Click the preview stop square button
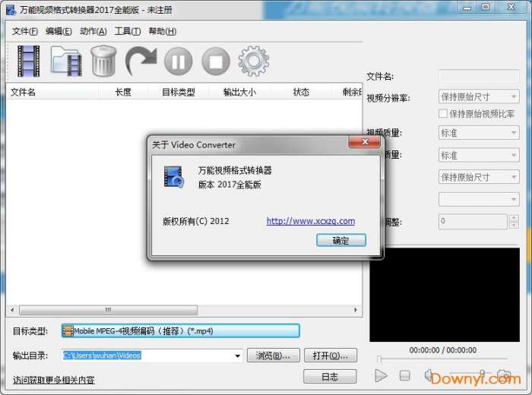 [404, 375]
